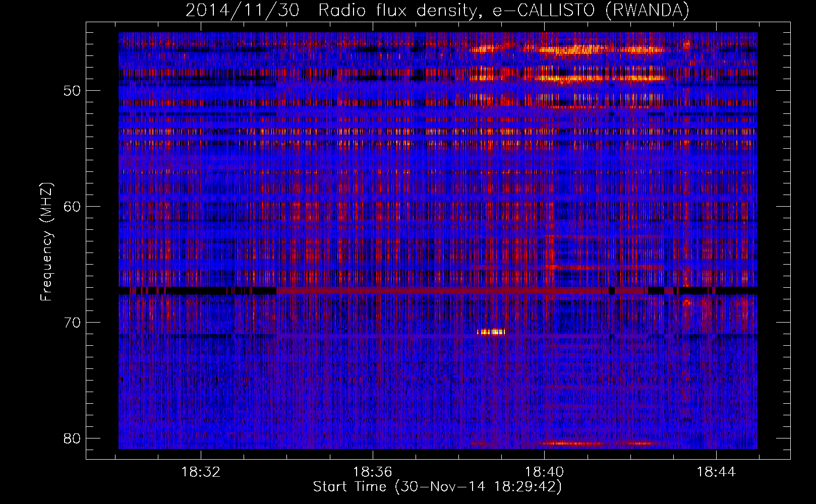Screen dimensions: 816x504
Task: Click the 'Frequency (MHZ)' axis label
Action: tap(46, 242)
